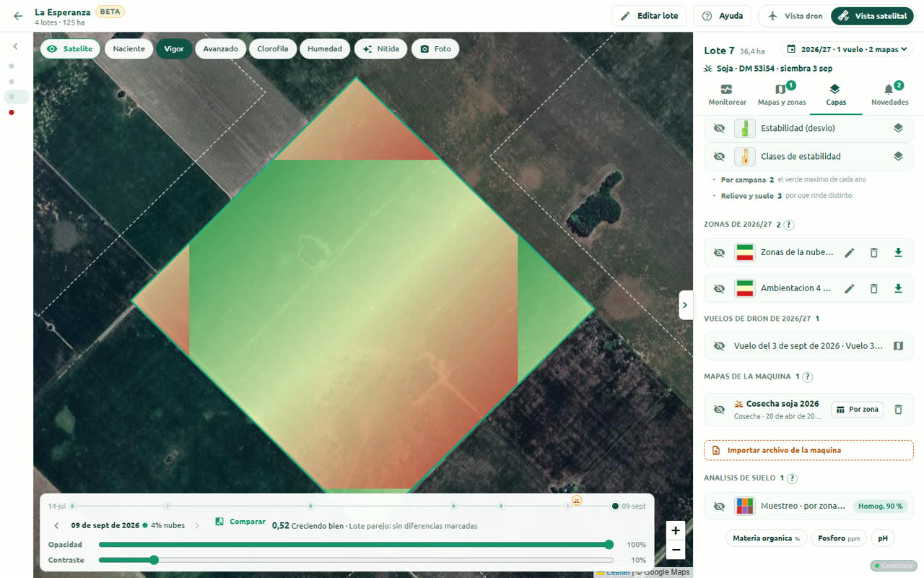Viewport: 924px width, 578px height.
Task: Switch to Mapas y zonas tab
Action: click(x=782, y=95)
